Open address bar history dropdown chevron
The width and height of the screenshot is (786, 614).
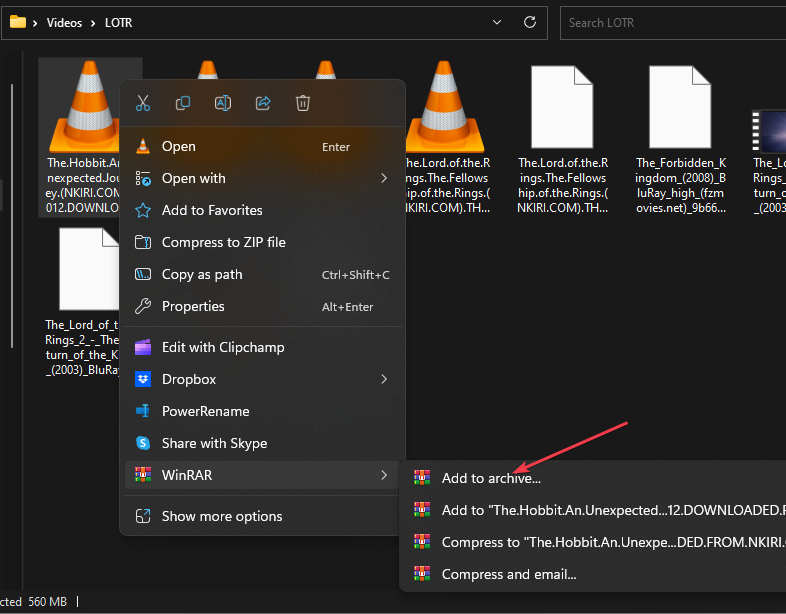point(497,22)
